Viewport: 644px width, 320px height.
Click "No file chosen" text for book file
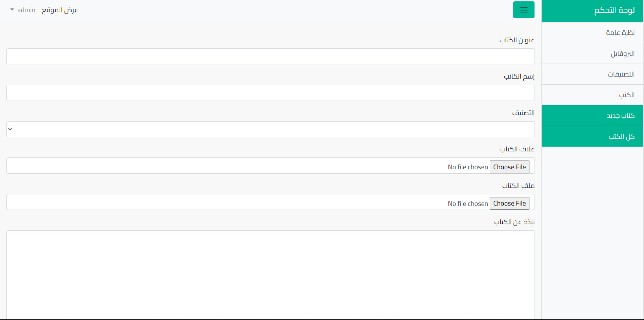click(468, 204)
